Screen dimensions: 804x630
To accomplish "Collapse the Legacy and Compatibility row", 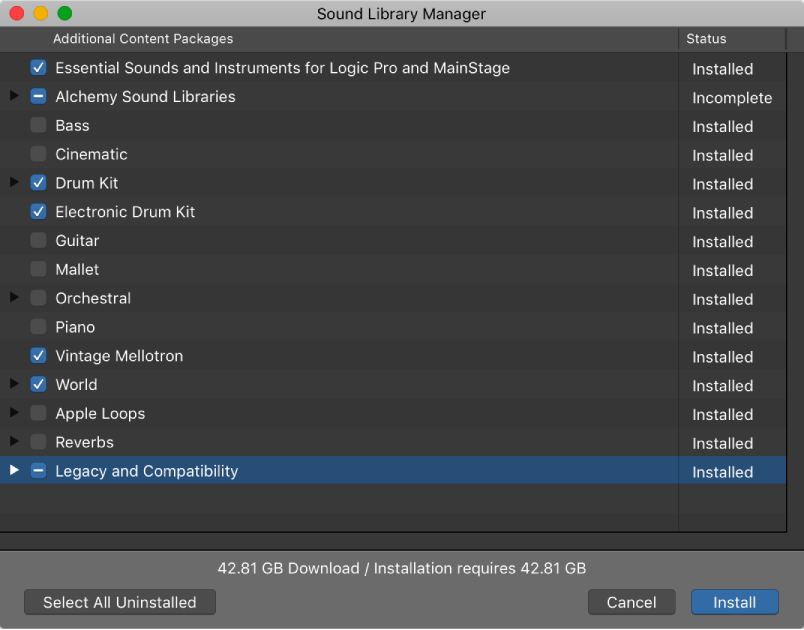I will (x=14, y=471).
